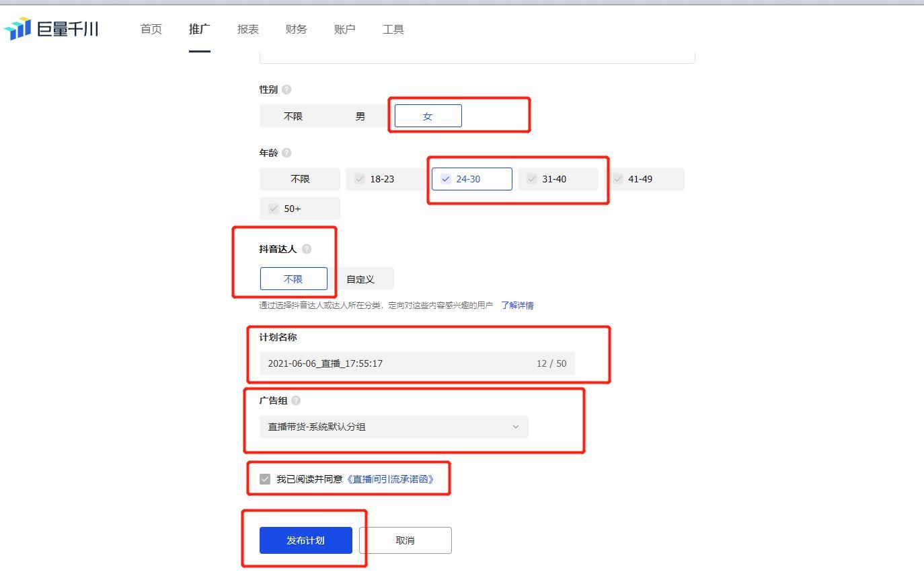Open the 财务 menu item
Image resolution: width=924 pixels, height=572 pixels.
[x=296, y=29]
